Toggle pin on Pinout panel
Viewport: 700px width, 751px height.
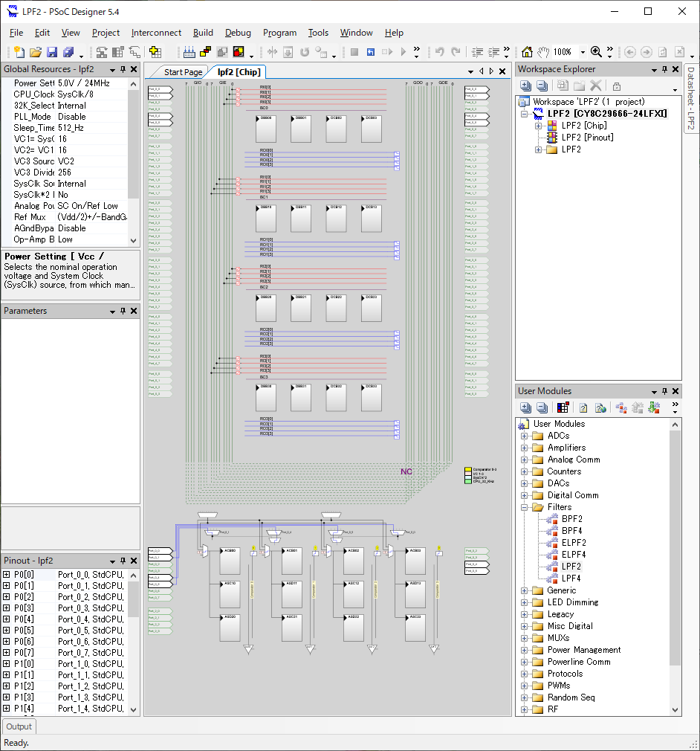click(x=123, y=561)
